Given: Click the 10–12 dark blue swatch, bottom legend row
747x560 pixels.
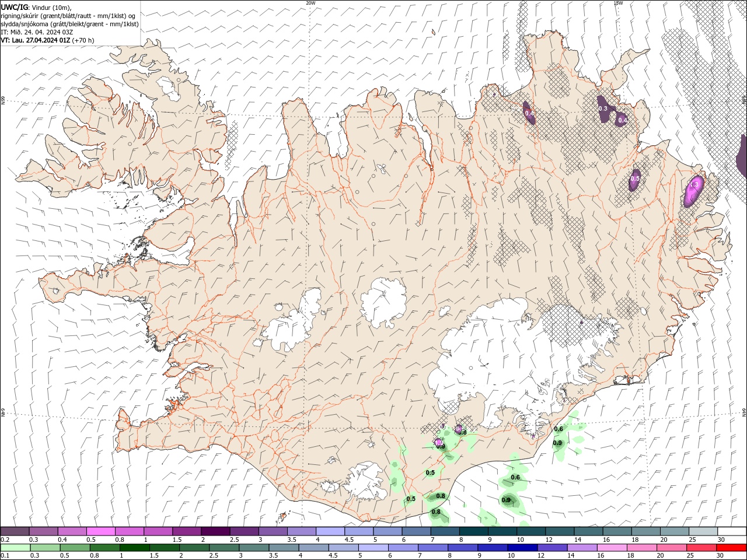Looking at the screenshot, I should point(522,548).
